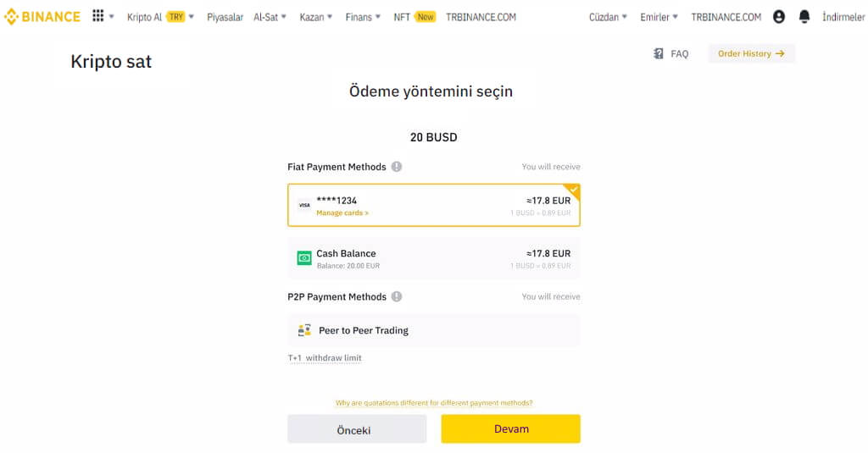The width and height of the screenshot is (868, 453).
Task: Open the Piyasalar menu item
Action: (x=225, y=17)
